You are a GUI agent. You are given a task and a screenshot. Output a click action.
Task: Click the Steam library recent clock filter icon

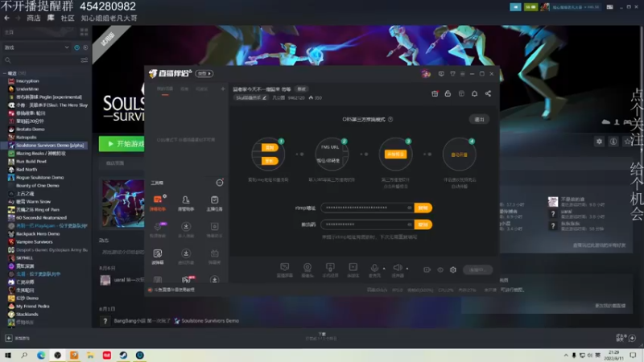pos(76,47)
